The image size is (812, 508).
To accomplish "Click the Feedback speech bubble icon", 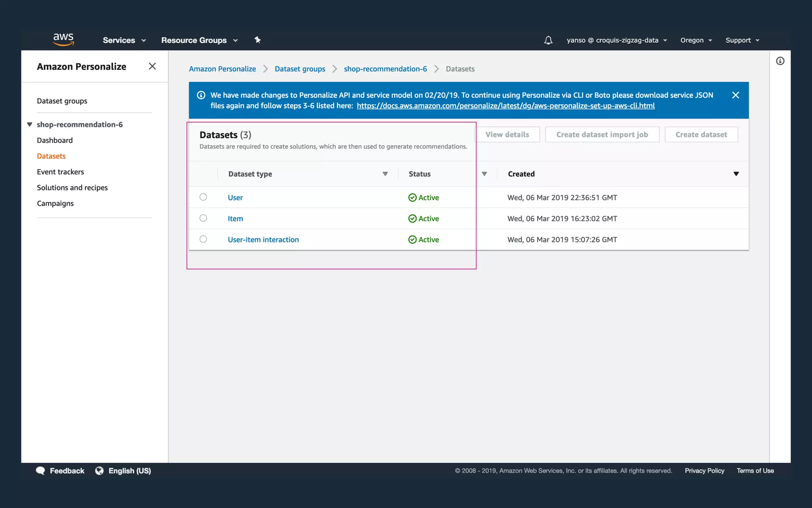I will click(40, 471).
